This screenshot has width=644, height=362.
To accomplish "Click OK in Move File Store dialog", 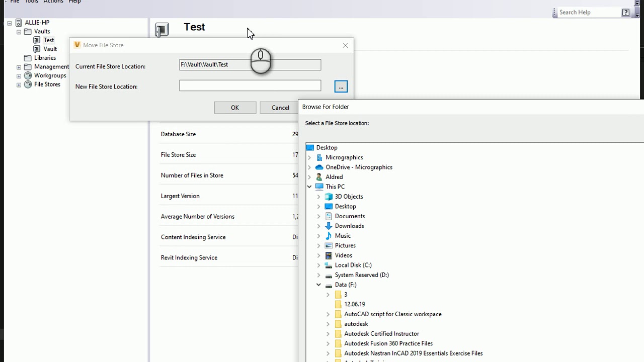I will (x=235, y=108).
